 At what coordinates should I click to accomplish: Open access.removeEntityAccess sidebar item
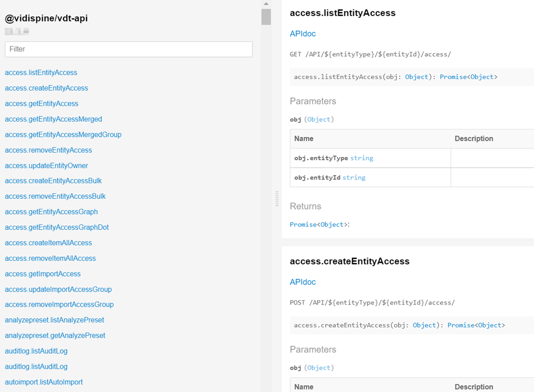(x=49, y=150)
